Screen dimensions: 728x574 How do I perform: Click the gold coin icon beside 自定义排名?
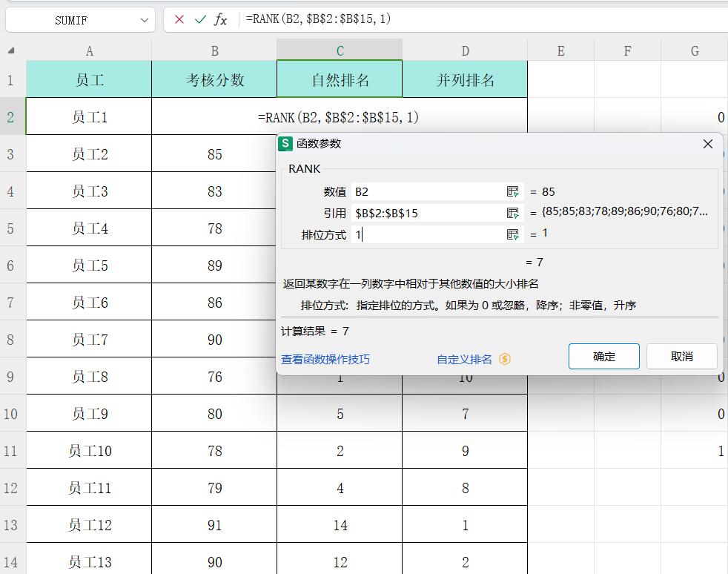click(505, 359)
